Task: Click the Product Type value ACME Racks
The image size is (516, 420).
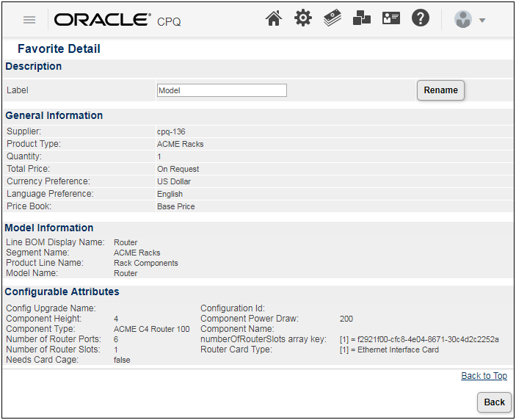Action: (181, 144)
